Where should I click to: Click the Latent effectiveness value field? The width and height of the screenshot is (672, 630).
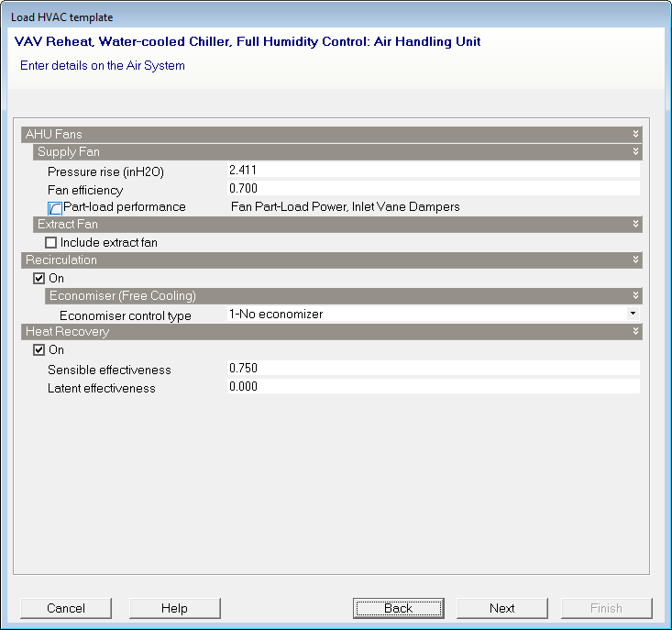click(x=433, y=387)
